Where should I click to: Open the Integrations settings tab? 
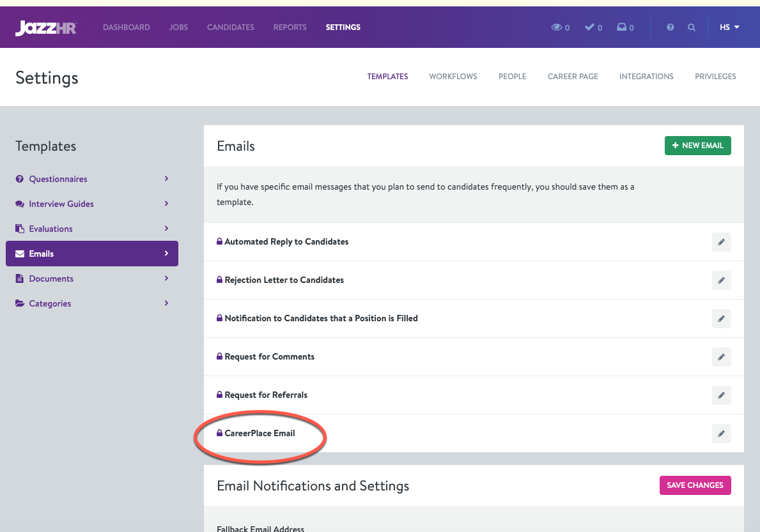click(646, 77)
